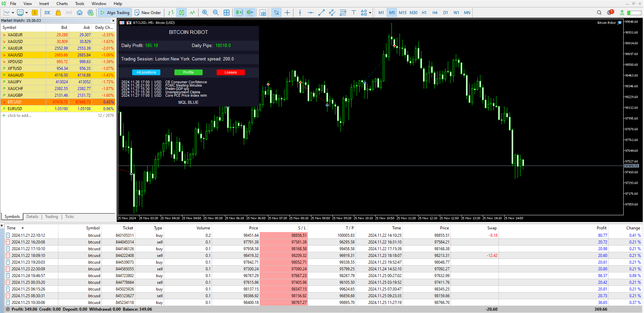Screen dimensions: 644x313
Task: Activate the crosshair mode
Action: click(287, 13)
